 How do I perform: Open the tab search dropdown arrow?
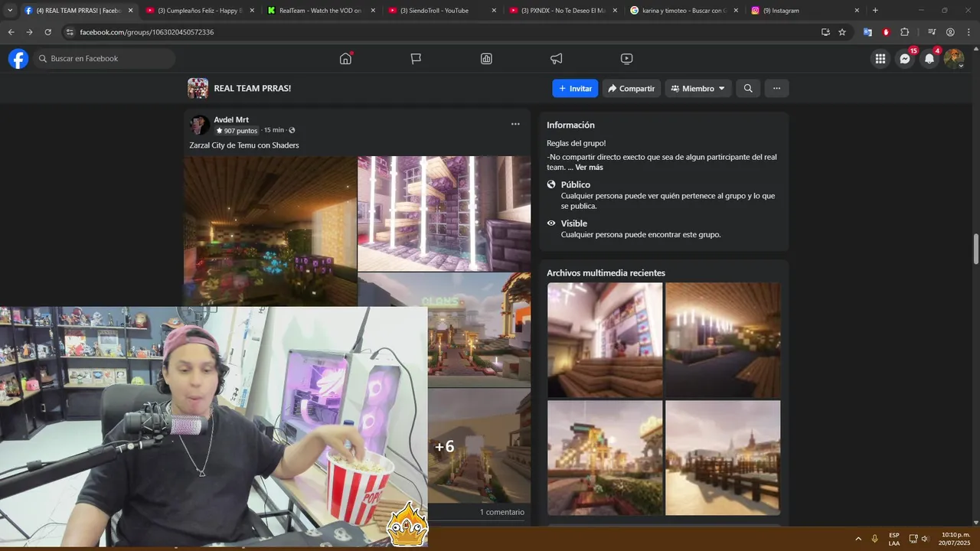pyautogui.click(x=10, y=11)
